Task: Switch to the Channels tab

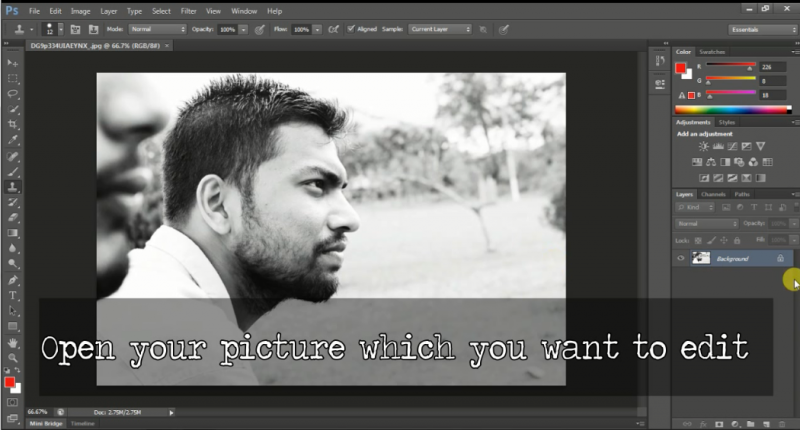Action: 713,194
